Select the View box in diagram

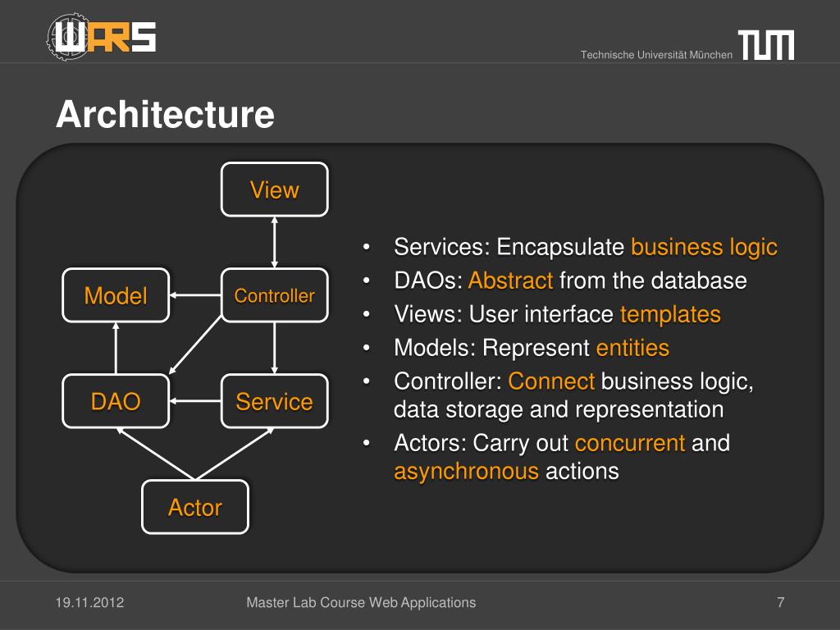coord(274,189)
